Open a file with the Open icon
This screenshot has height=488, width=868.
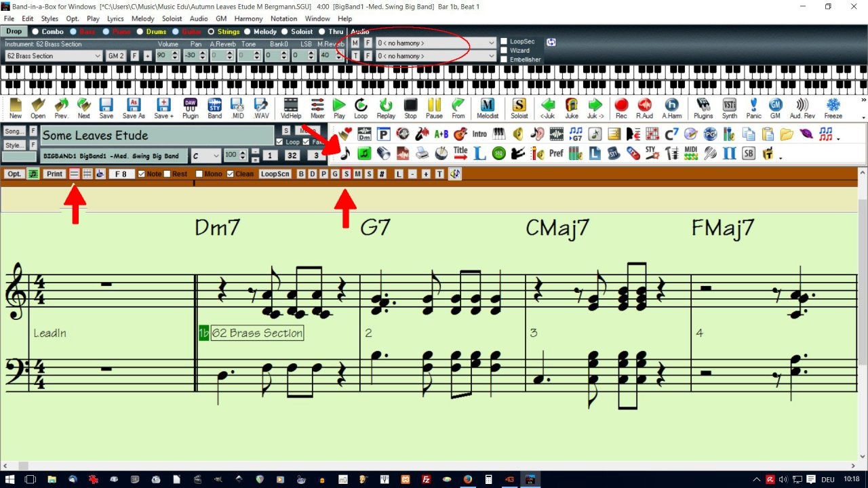38,108
